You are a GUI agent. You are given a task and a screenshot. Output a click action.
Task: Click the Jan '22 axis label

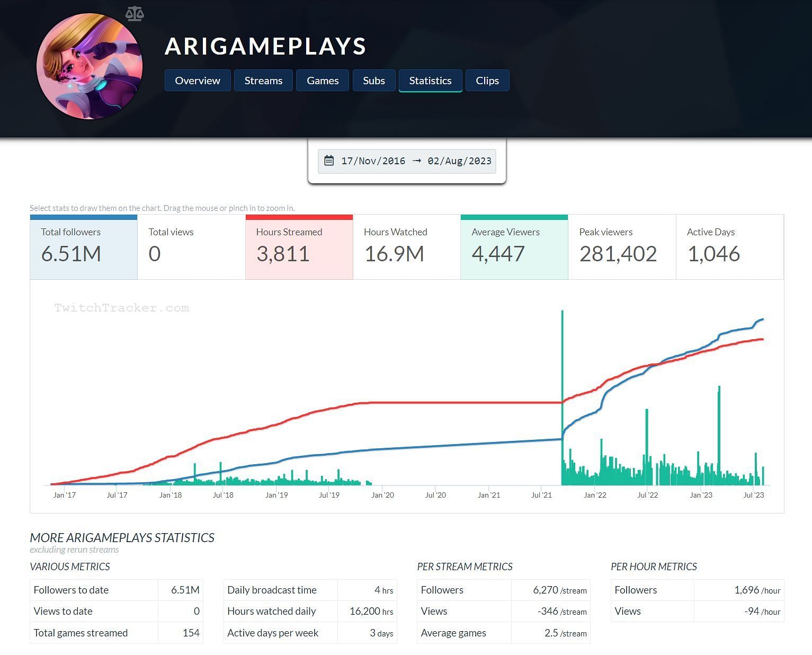tap(595, 495)
